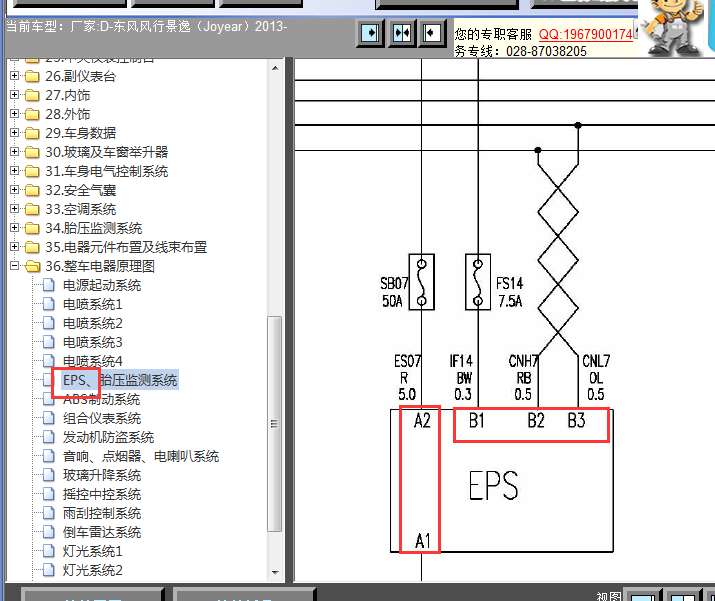
Task: Open the 灯光系统1 diagram
Action: pyautogui.click(x=93, y=551)
